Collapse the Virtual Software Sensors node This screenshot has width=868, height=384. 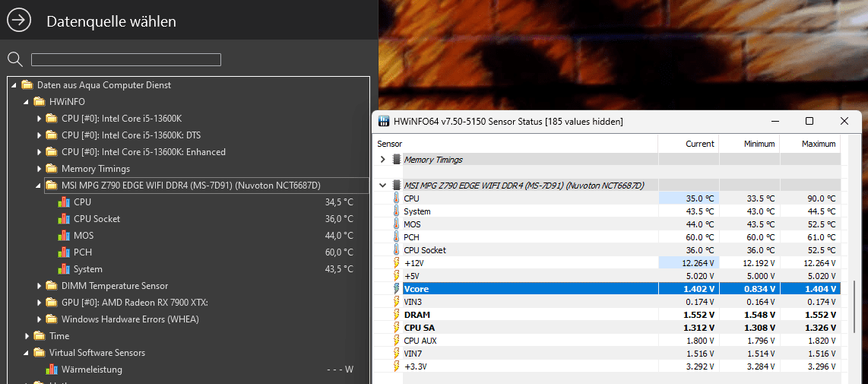[26, 353]
